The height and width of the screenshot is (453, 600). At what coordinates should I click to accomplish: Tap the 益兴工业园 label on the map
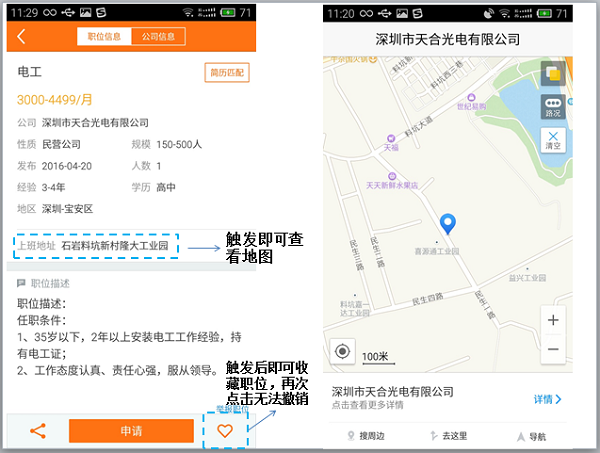(527, 278)
